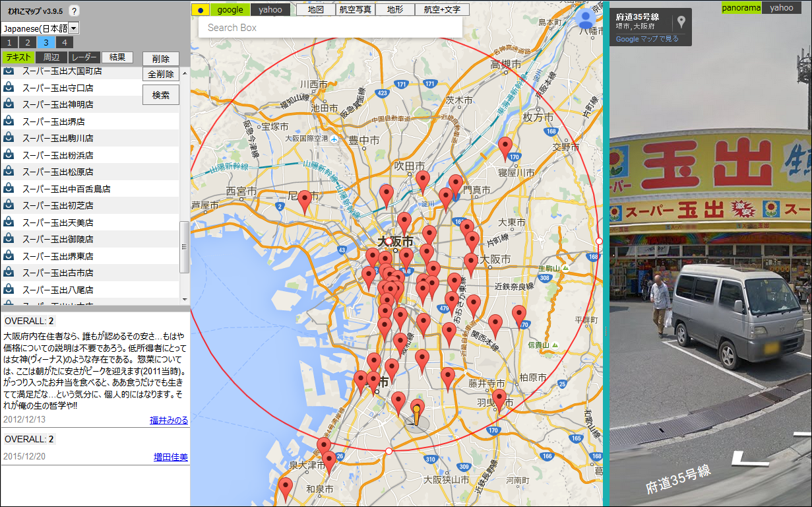Select the スーパー玉出古市店 row
The width and height of the screenshot is (812, 507).
pyautogui.click(x=90, y=273)
